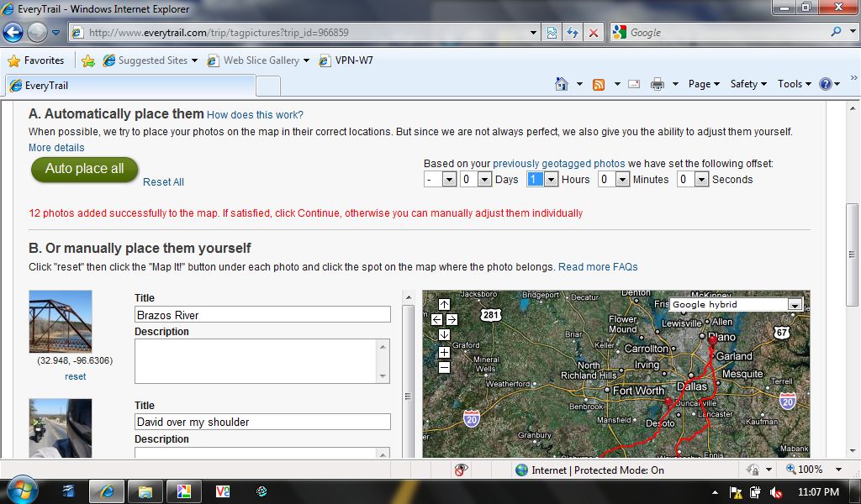
Task: Open the offset sign dropdown showing minus
Action: tap(441, 179)
